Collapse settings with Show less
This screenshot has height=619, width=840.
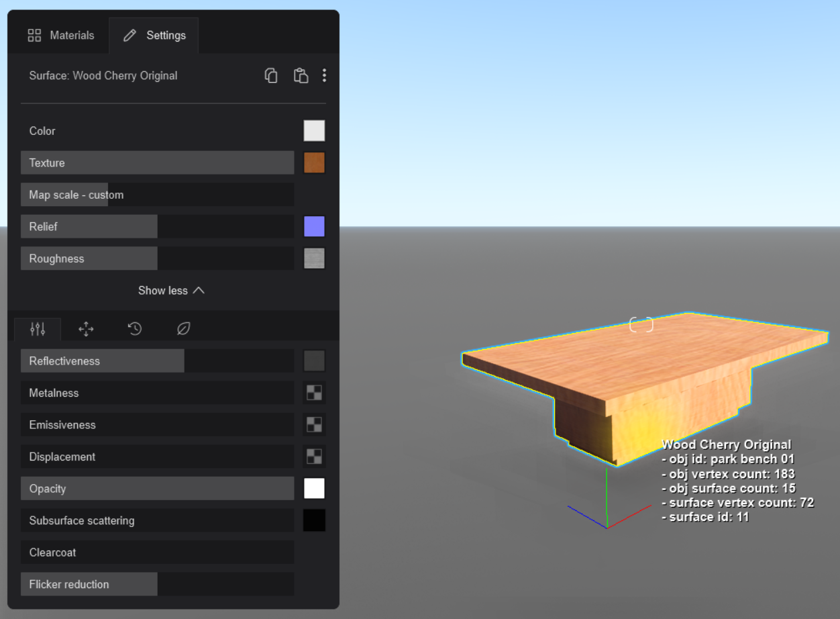[171, 291]
